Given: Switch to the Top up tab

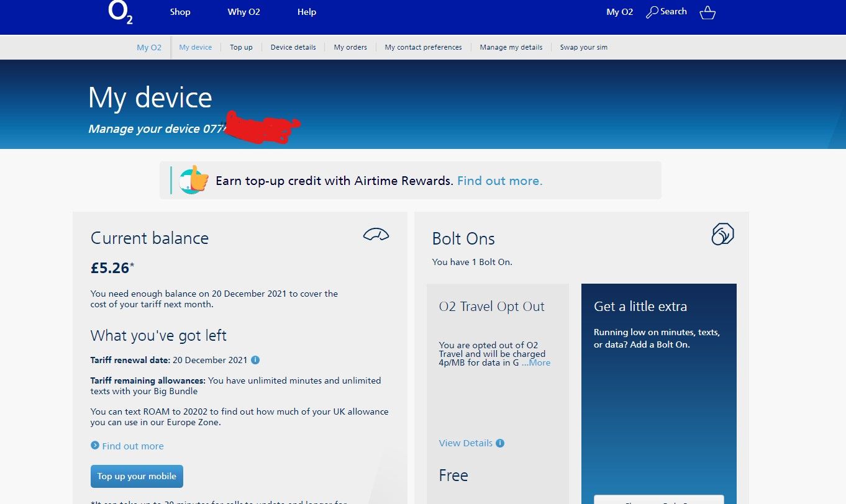Looking at the screenshot, I should coord(241,47).
